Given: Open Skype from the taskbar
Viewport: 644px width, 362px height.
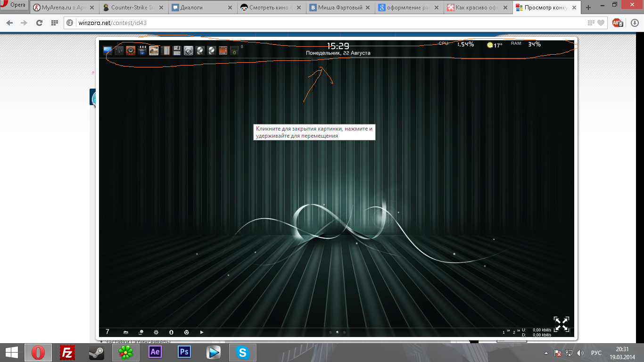Looking at the screenshot, I should (x=243, y=352).
